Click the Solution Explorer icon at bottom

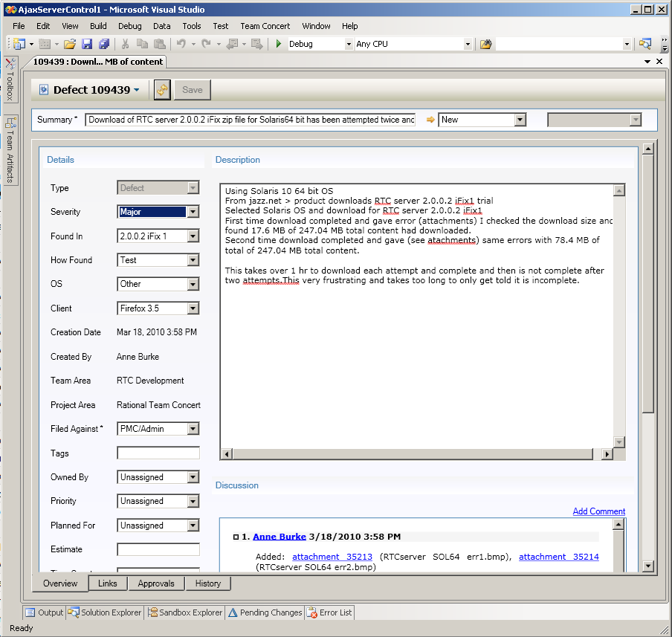coord(74,612)
